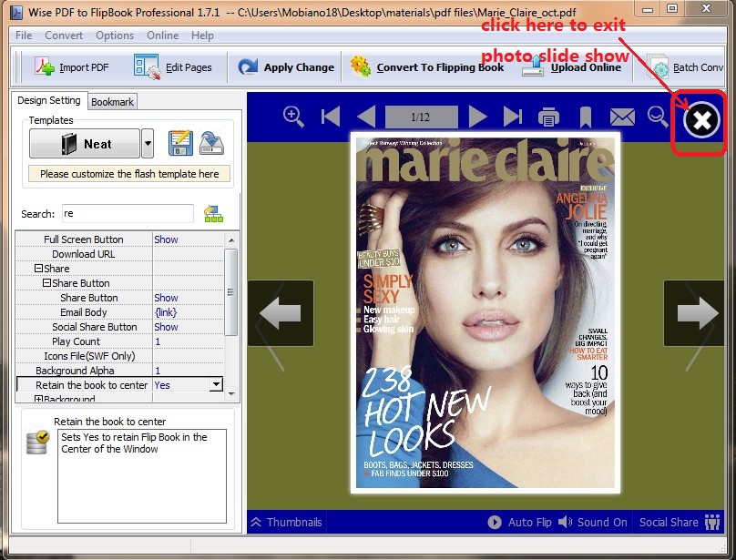This screenshot has width=736, height=560.
Task: Click the Search input field
Action: (128, 214)
